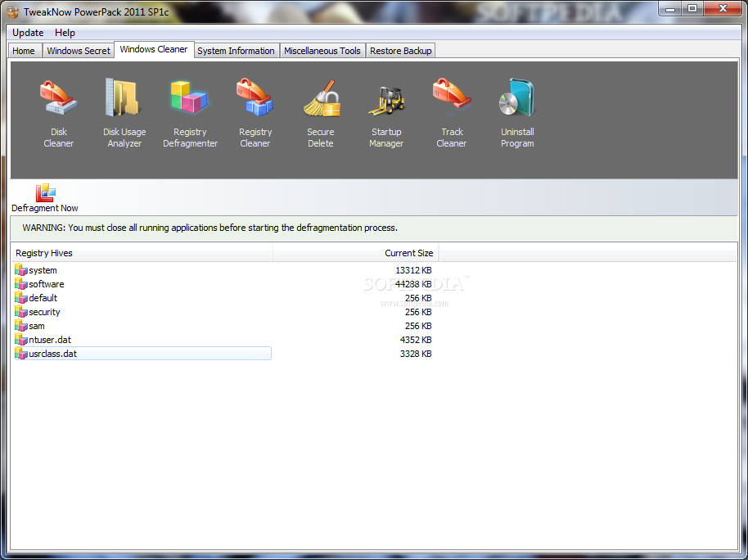Image resolution: width=748 pixels, height=560 pixels.
Task: Select the software hive name
Action: pyautogui.click(x=47, y=284)
